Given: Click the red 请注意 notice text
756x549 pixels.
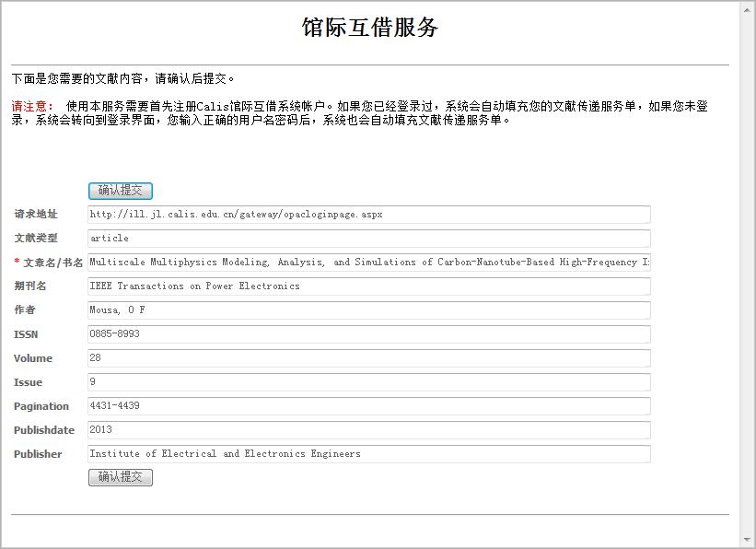Looking at the screenshot, I should [x=32, y=107].
